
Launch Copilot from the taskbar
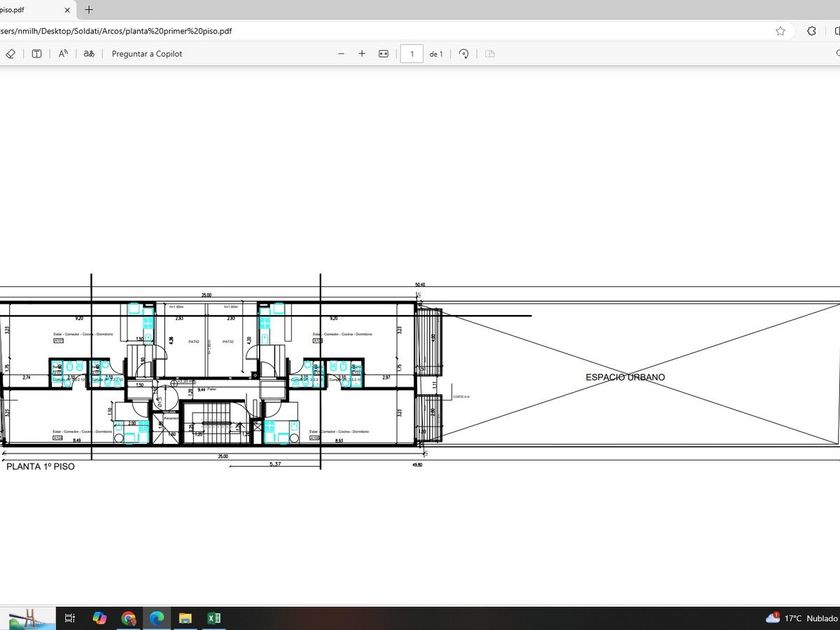pyautogui.click(x=99, y=618)
